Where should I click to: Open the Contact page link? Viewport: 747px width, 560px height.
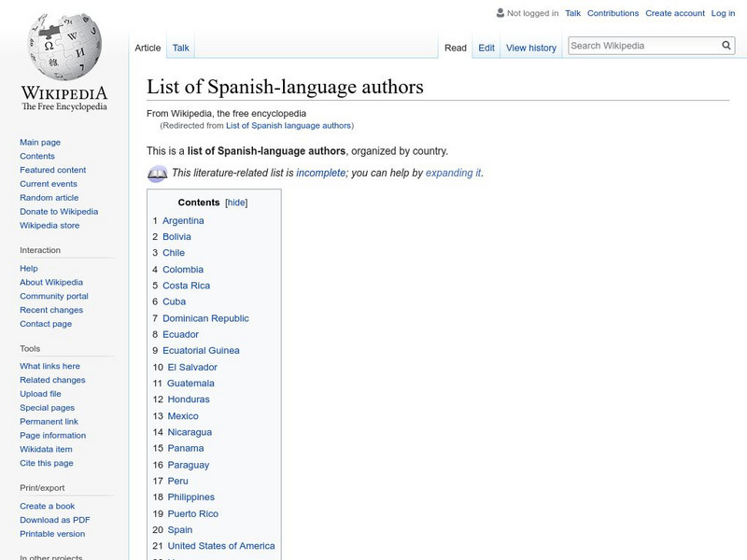point(46,323)
